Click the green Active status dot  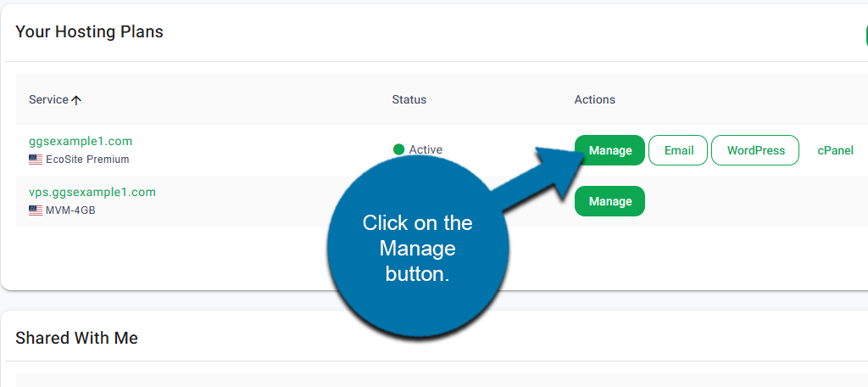click(398, 150)
